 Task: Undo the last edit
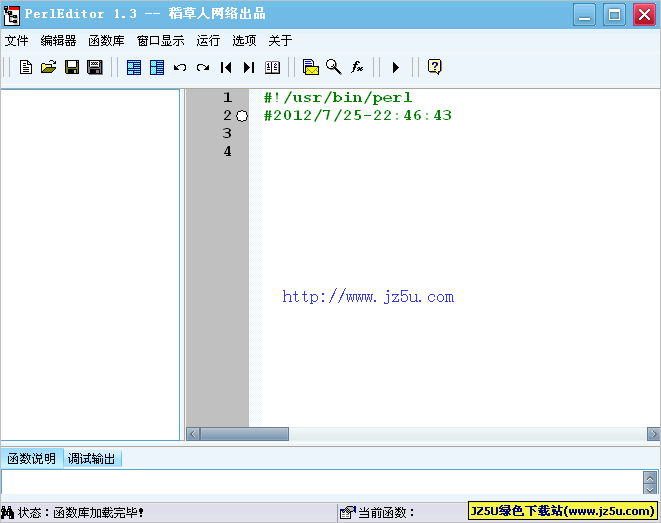(180, 67)
